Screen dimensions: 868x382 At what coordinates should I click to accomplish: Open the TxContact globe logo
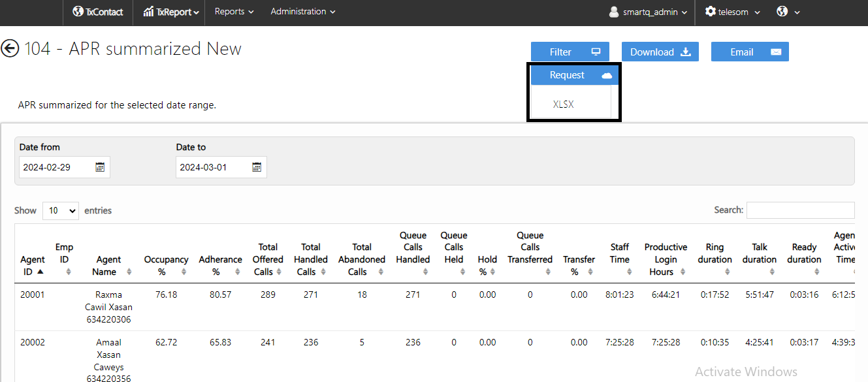coord(97,12)
